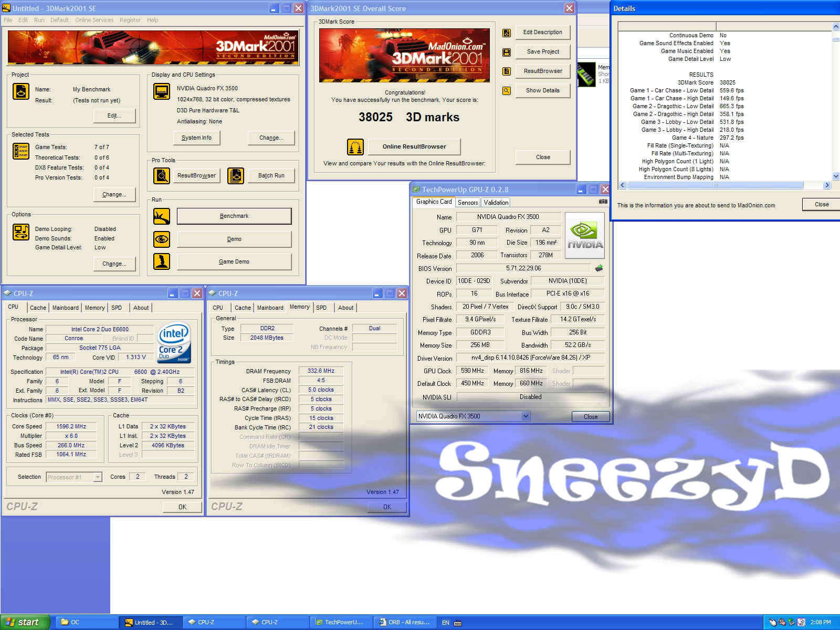Image resolution: width=840 pixels, height=630 pixels.
Task: Open Mainboard tab in left CPU-Z window
Action: [66, 308]
